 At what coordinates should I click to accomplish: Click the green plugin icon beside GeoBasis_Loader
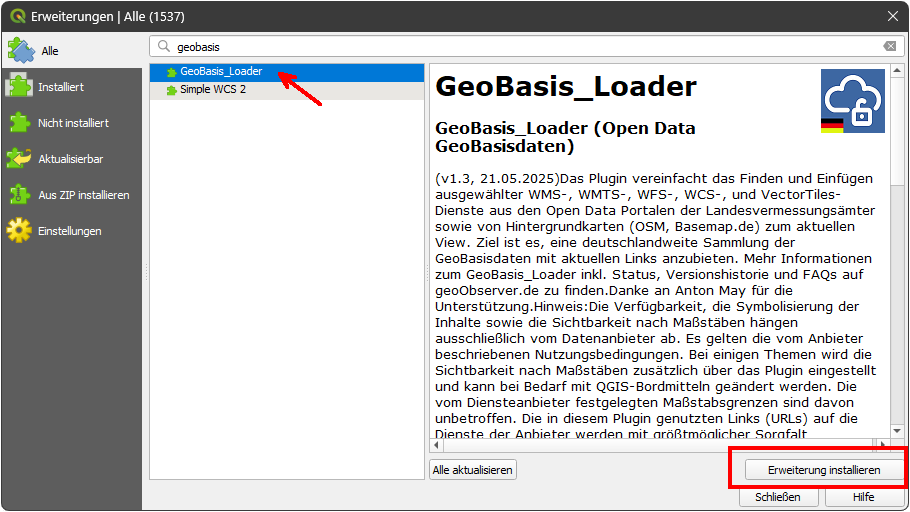point(171,72)
